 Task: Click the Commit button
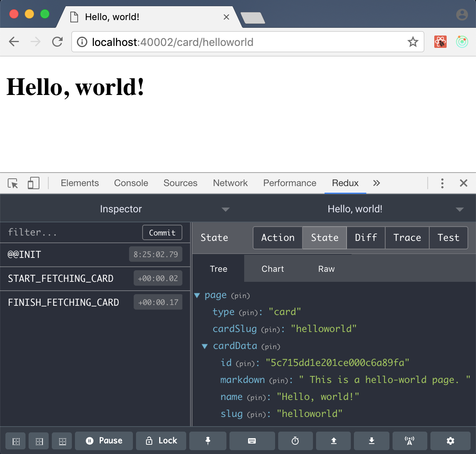162,232
